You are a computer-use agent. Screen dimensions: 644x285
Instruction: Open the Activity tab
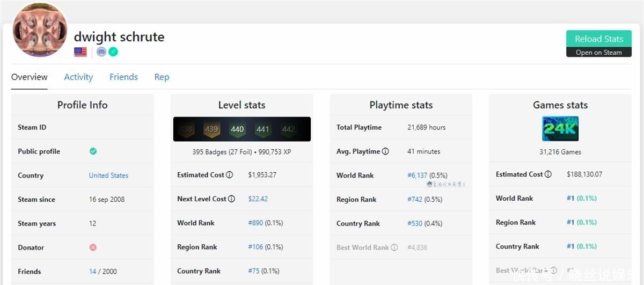point(78,77)
